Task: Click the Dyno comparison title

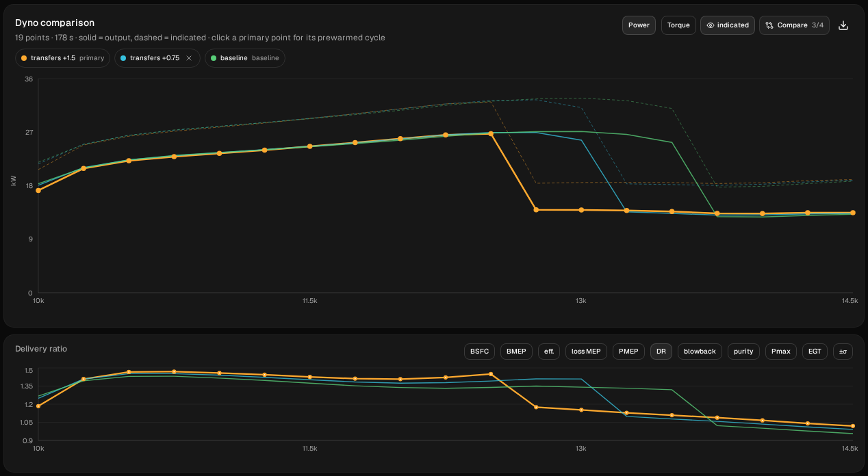Action: [55, 23]
